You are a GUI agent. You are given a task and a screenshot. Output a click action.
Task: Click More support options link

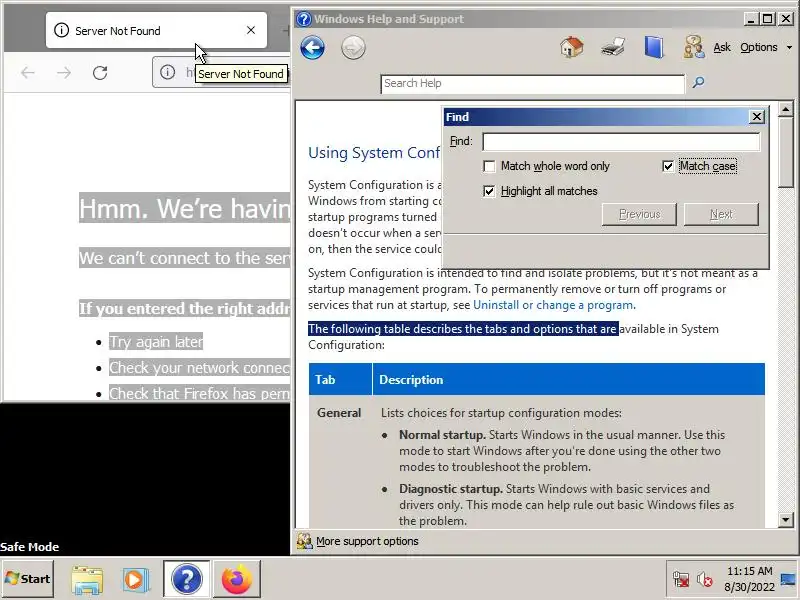pos(367,541)
